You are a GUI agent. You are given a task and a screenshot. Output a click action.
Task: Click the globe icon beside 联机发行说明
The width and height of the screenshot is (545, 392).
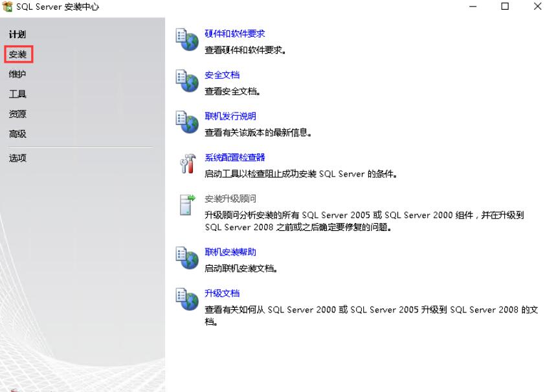(x=187, y=122)
